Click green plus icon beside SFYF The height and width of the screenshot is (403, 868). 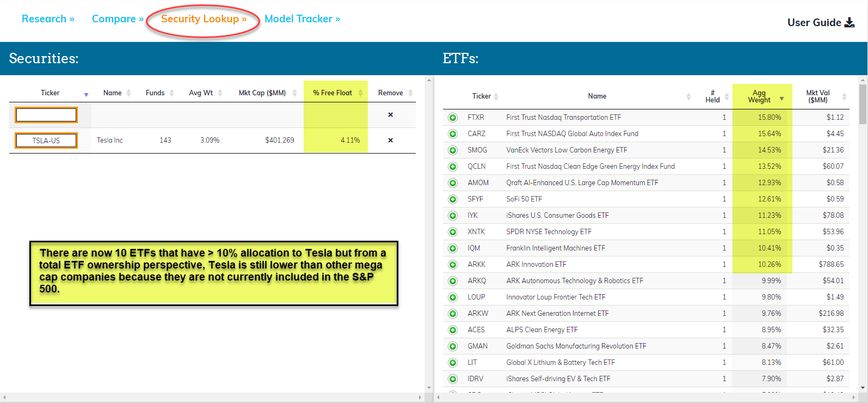point(452,199)
